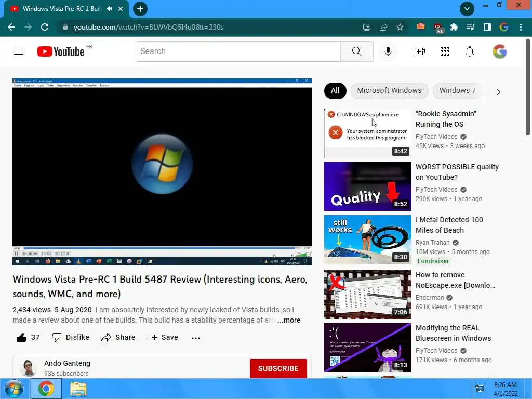532x399 pixels.
Task: Open a new tab with the plus button
Action: pyautogui.click(x=140, y=9)
